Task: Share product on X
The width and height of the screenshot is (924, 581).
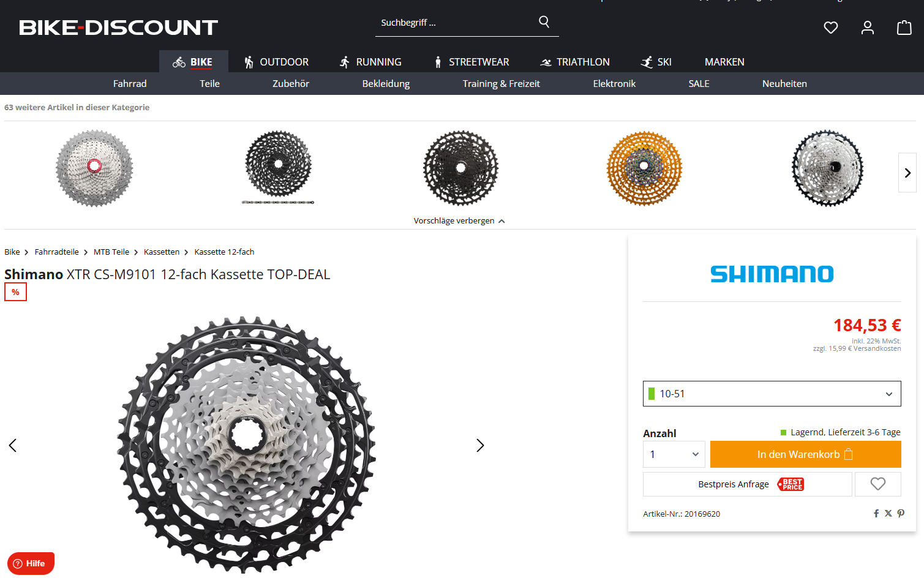Action: pos(888,514)
